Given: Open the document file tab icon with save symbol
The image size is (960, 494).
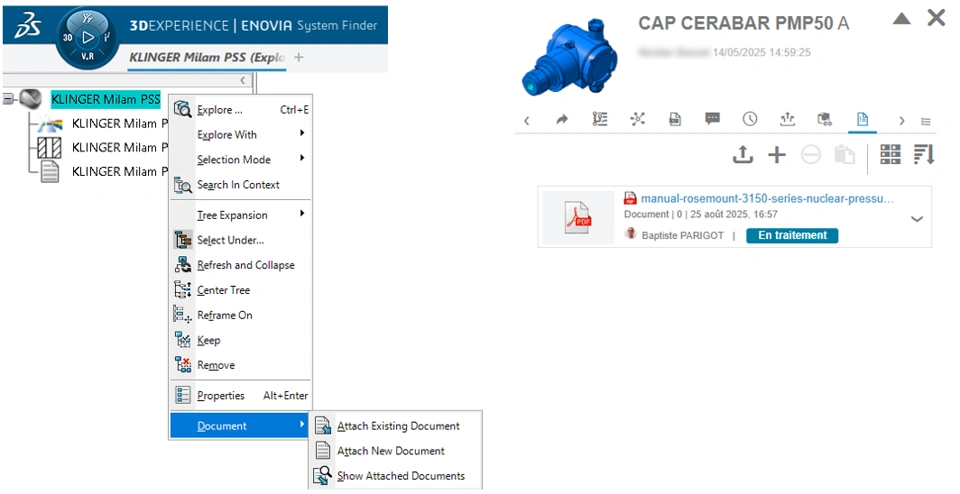Looking at the screenshot, I should (x=675, y=119).
